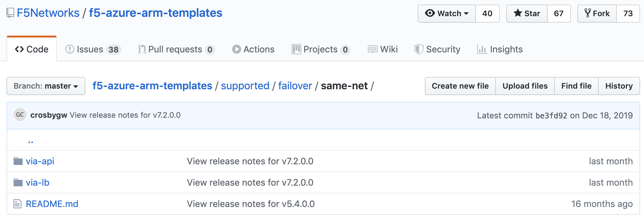Navigate to parent directory via double-dot link
The height and width of the screenshot is (218, 644).
pos(31,142)
